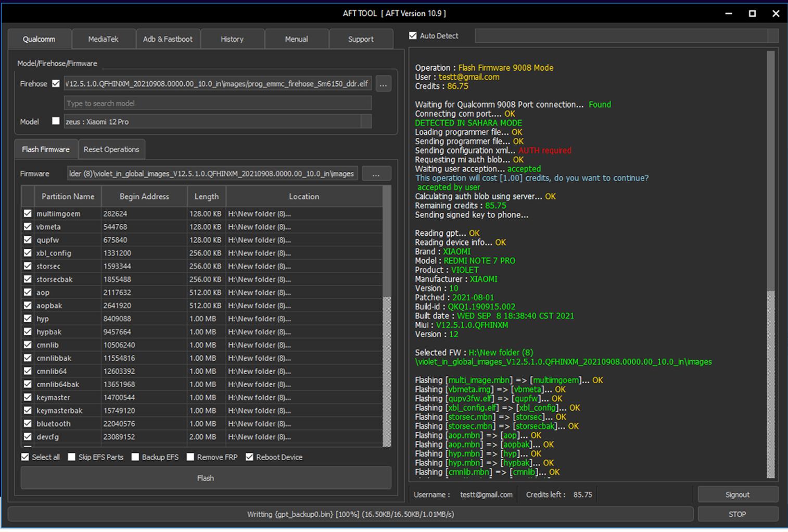Select the Menual tab
Image resolution: width=788 pixels, height=532 pixels.
(x=296, y=39)
